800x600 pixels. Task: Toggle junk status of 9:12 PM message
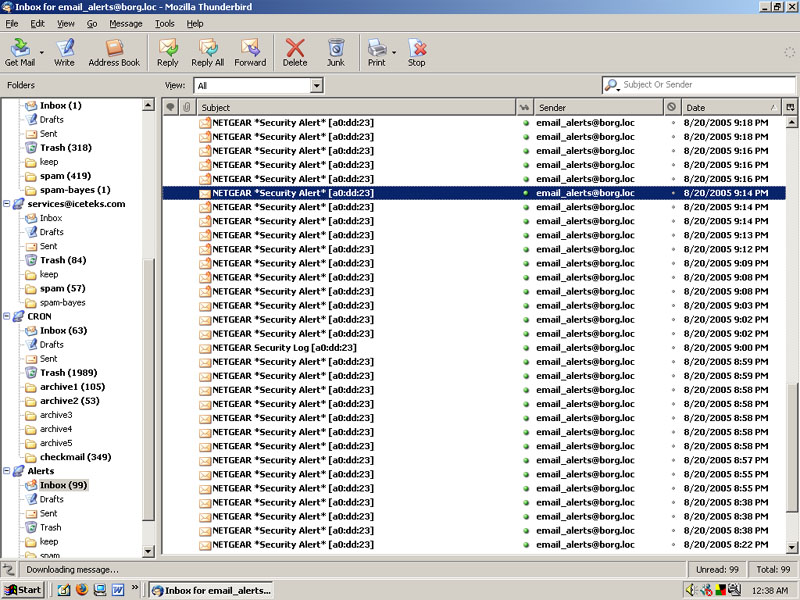pyautogui.click(x=673, y=249)
